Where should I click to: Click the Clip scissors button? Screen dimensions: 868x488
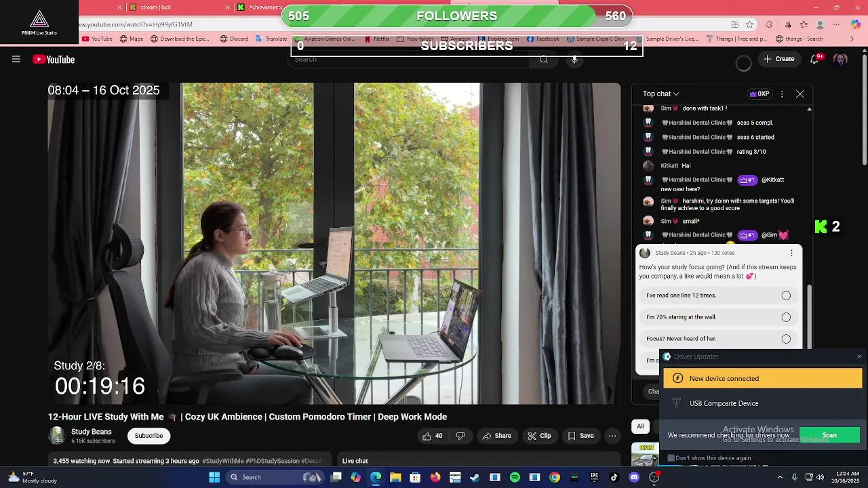[x=539, y=436]
